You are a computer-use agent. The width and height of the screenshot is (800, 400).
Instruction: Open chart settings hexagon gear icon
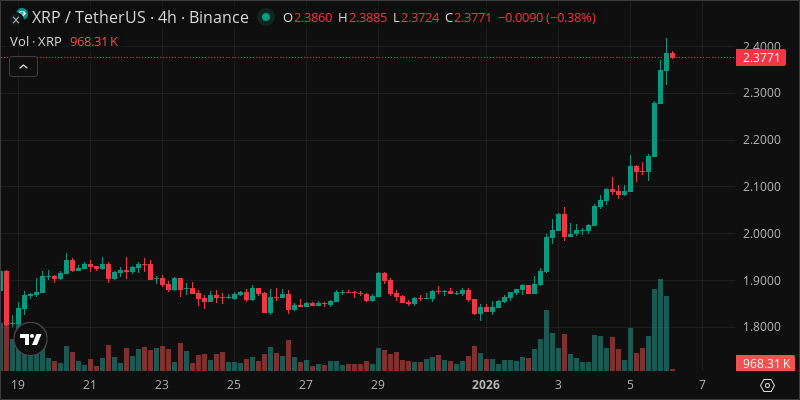(768, 385)
